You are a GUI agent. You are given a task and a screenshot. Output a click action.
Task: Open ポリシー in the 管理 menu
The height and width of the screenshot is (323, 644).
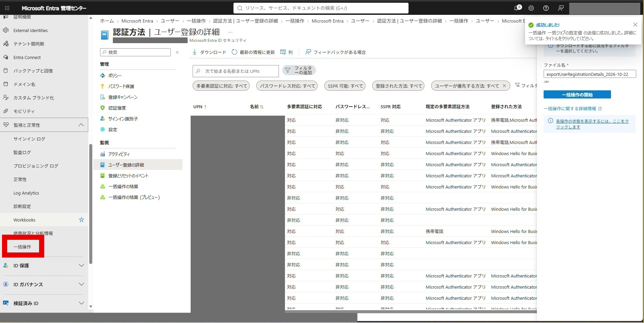[x=115, y=76]
